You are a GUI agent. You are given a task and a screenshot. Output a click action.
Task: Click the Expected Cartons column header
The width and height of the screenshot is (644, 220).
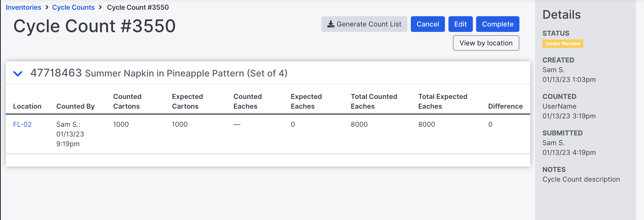(187, 101)
